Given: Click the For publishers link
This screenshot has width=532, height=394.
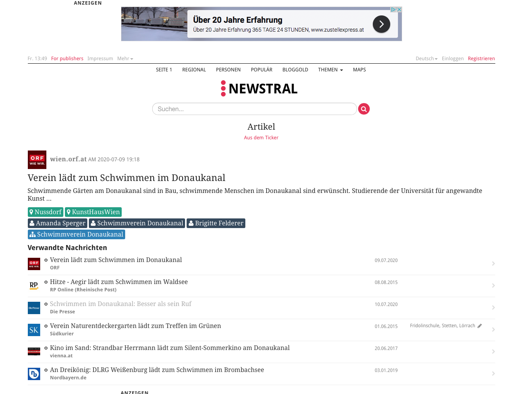Looking at the screenshot, I should (x=67, y=59).
